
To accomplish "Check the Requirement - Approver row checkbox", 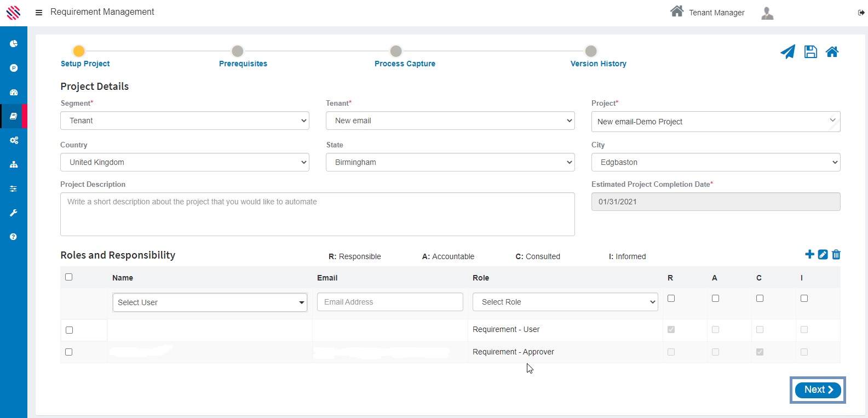I will (69, 352).
